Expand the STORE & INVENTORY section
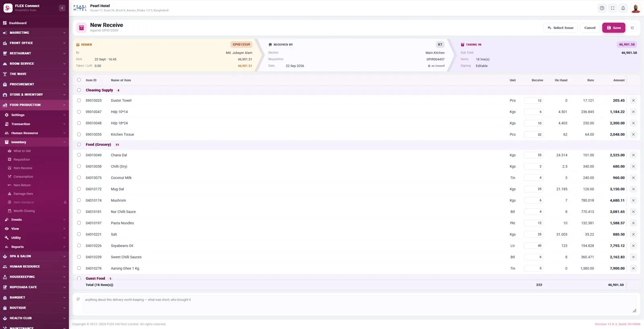This screenshot has width=644, height=329. click(34, 95)
